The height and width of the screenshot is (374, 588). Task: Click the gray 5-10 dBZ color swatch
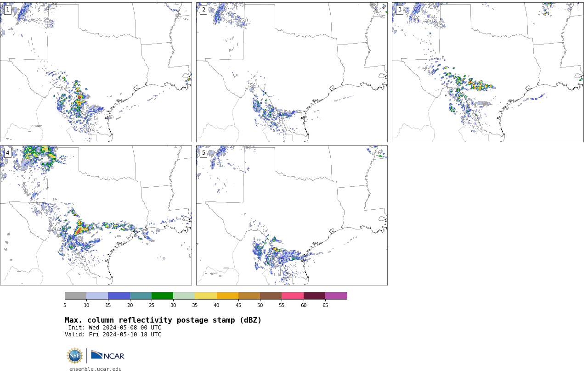point(75,296)
